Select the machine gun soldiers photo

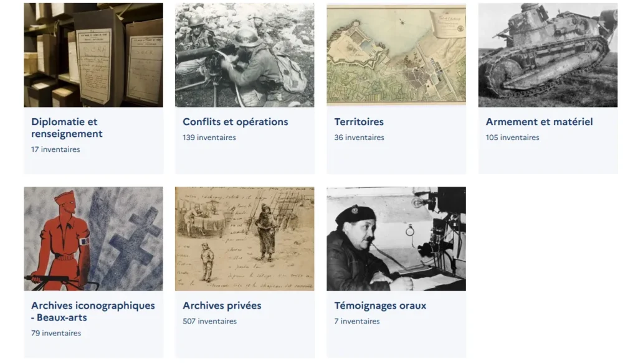(x=244, y=55)
